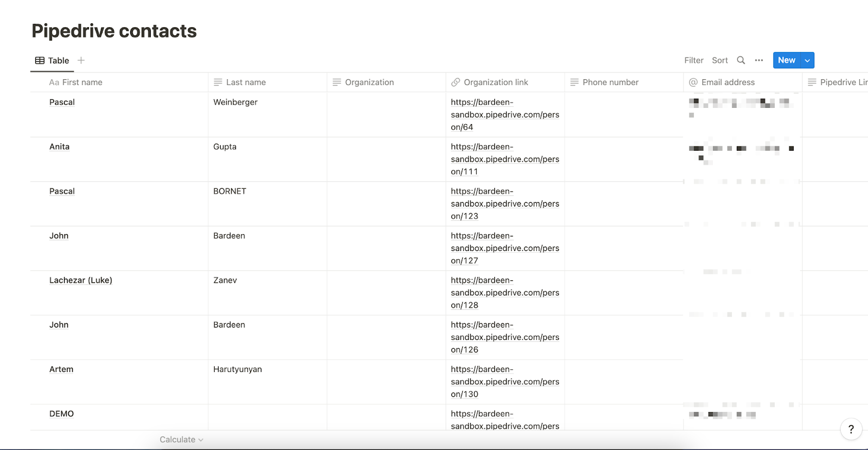Expand the New button dropdown arrow
Screen dimensions: 868x450
[807, 60]
